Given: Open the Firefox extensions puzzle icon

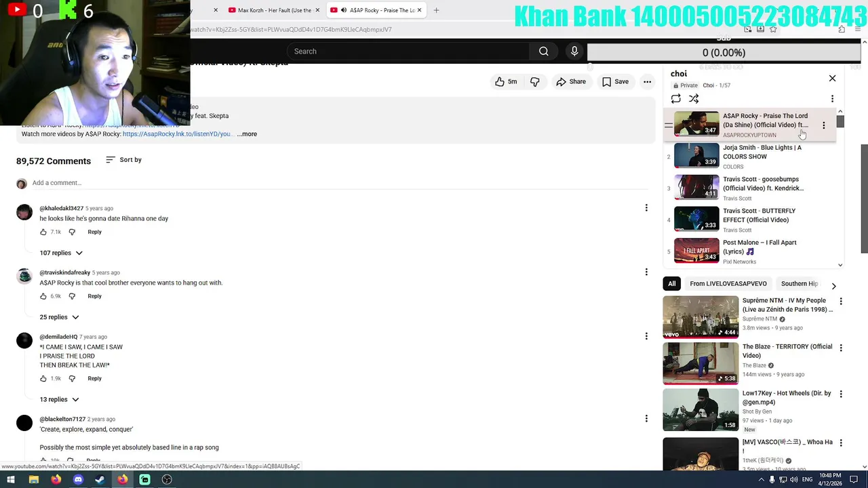Looking at the screenshot, I should pyautogui.click(x=842, y=29).
